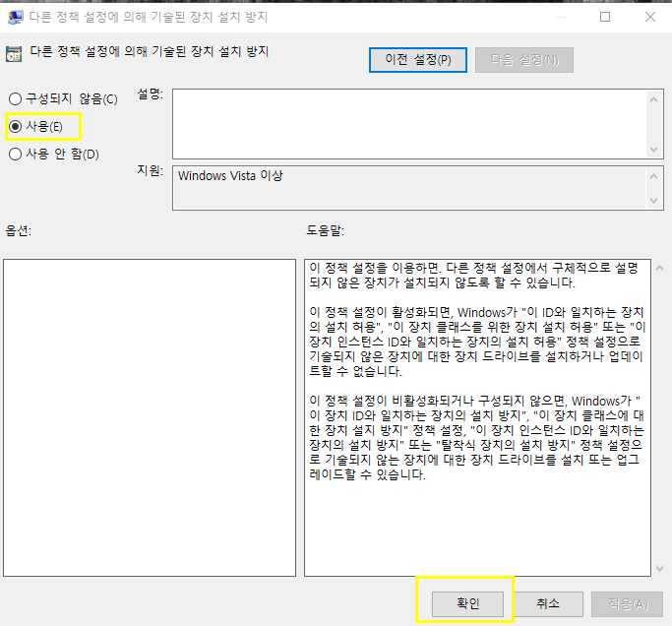Click the help paragraph about '비활성화되거나 구성되지 않으면'

coord(476,437)
